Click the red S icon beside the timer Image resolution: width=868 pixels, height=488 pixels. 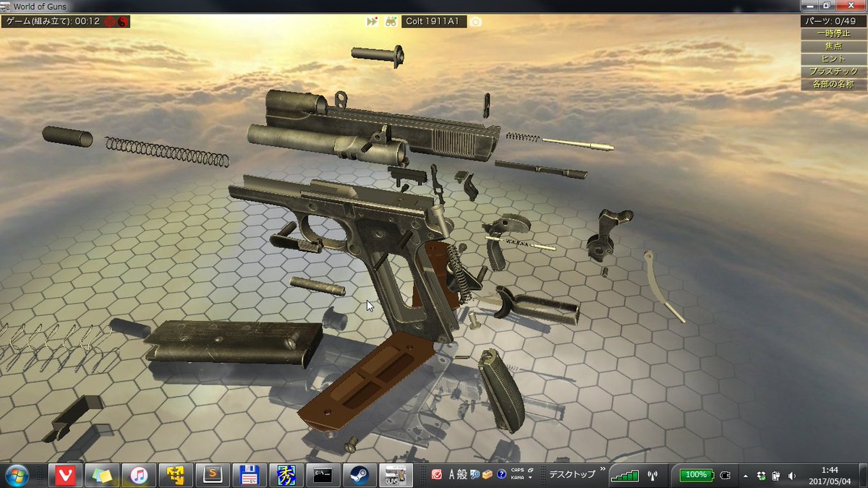tap(122, 22)
